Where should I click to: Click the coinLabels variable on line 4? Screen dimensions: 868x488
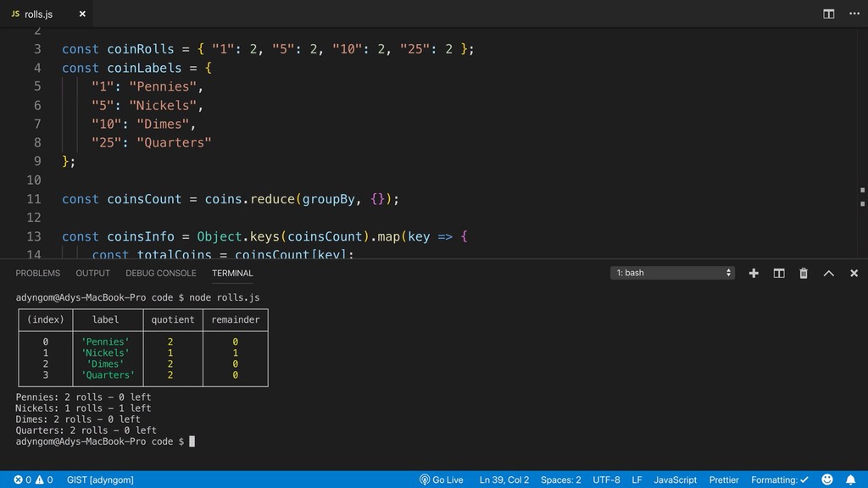coord(144,68)
